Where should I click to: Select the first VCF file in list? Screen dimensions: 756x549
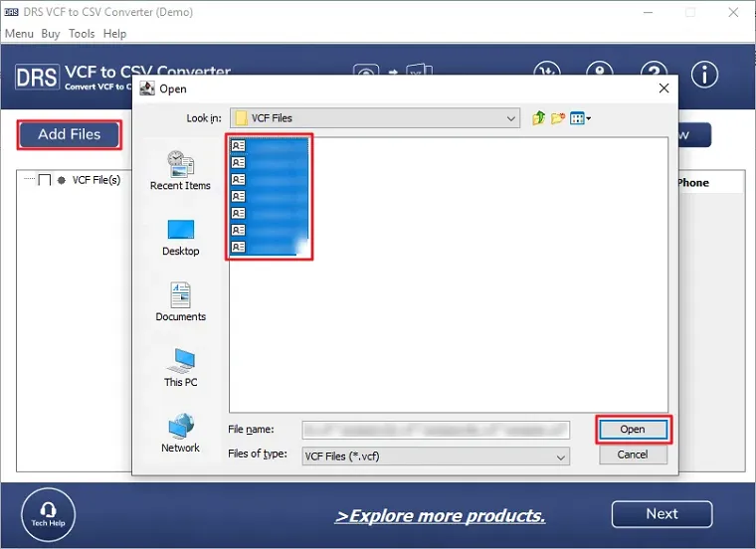pos(269,146)
